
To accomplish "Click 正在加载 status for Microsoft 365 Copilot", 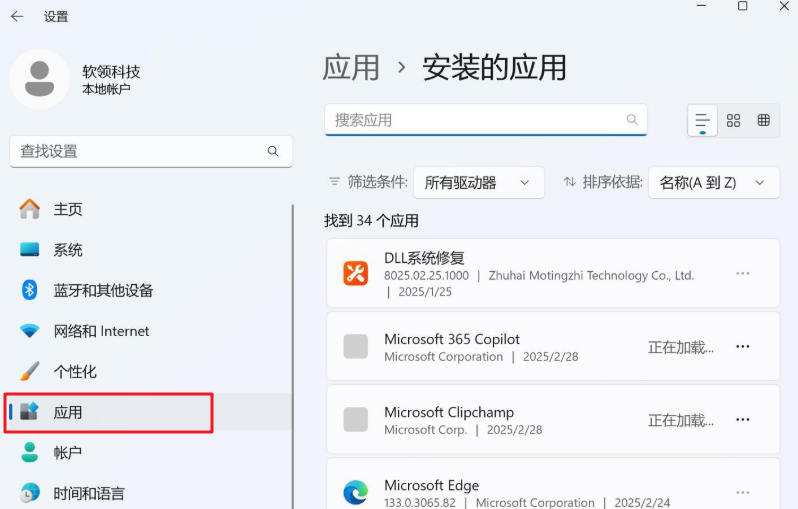I will [680, 347].
